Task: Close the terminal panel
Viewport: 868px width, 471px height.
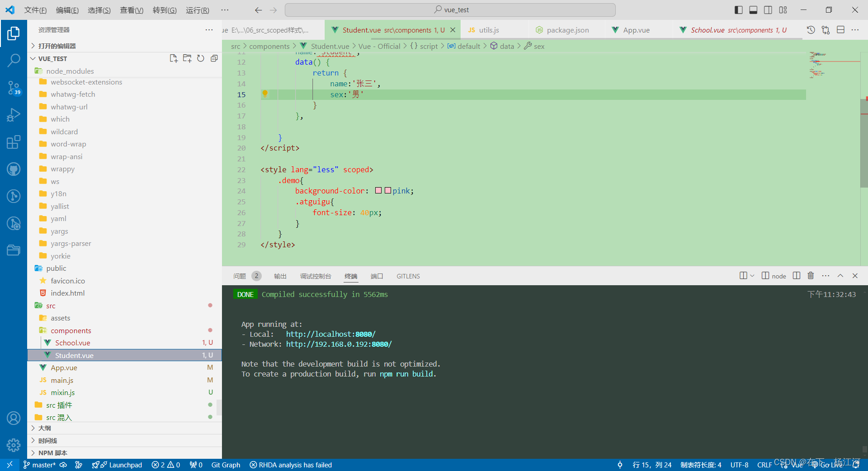Action: pos(855,276)
